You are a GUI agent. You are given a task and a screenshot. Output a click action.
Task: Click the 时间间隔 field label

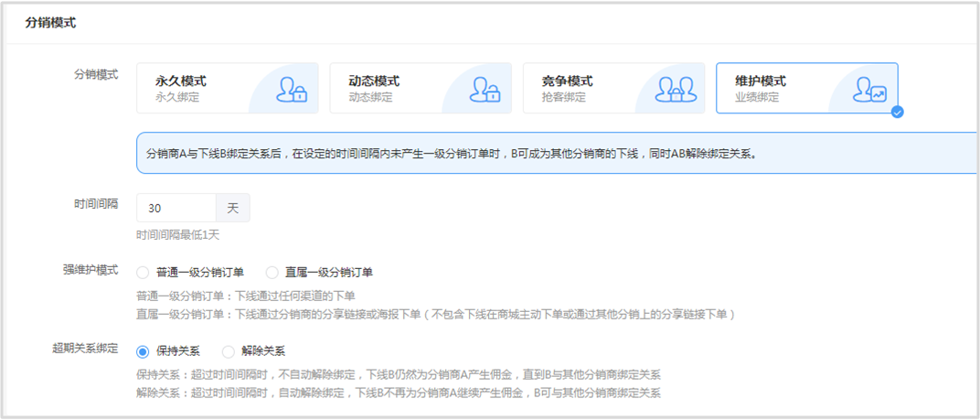96,203
